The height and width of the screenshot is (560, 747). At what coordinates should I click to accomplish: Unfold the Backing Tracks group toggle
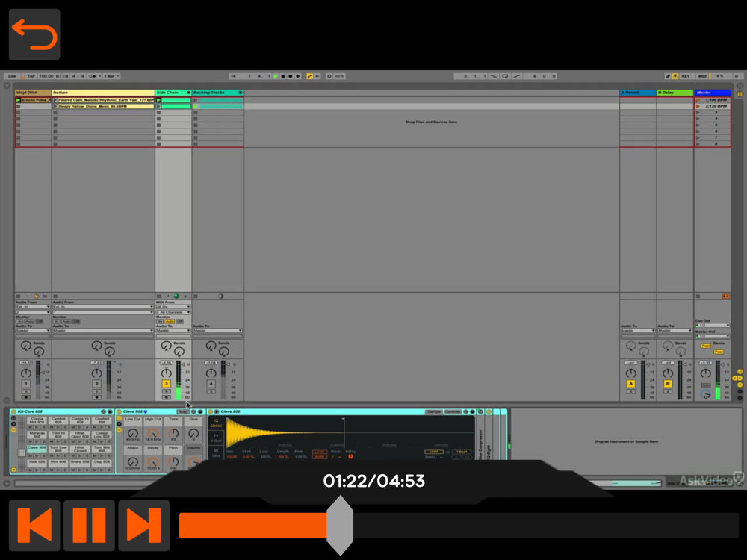[x=240, y=93]
